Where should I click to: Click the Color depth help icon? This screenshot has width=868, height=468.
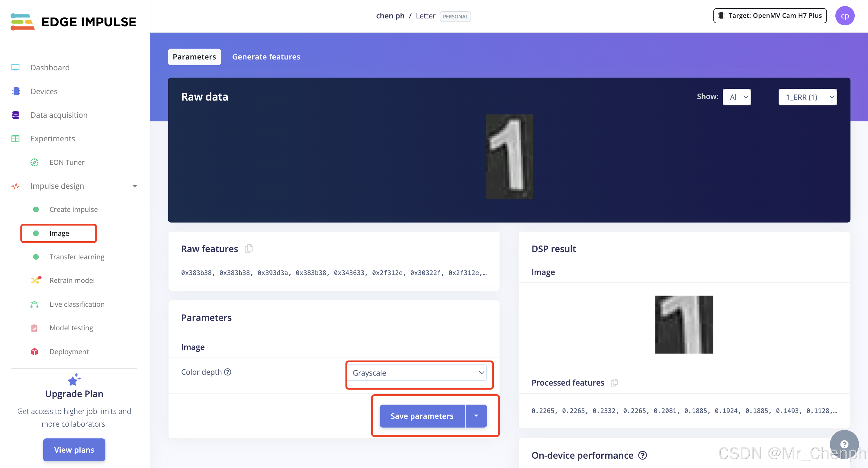coord(228,372)
